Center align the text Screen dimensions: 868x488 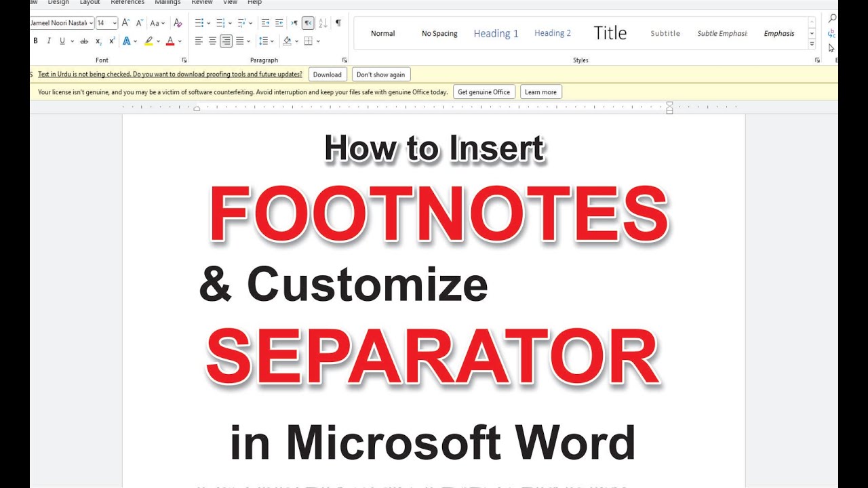[212, 41]
